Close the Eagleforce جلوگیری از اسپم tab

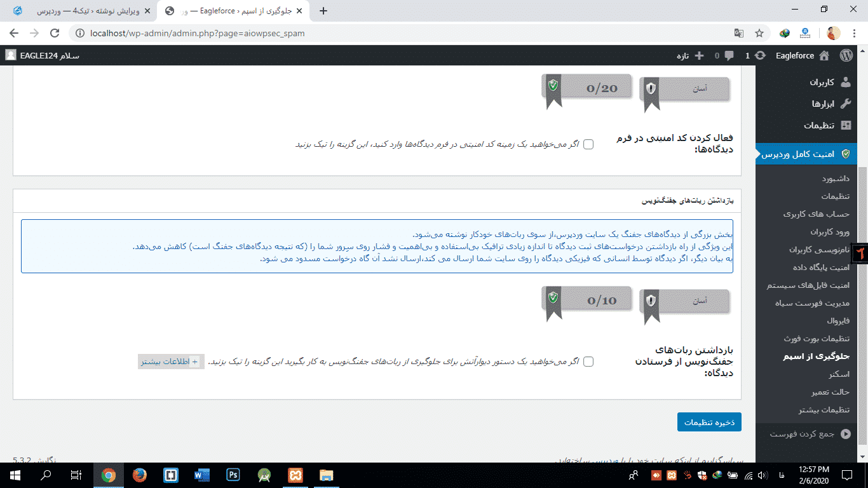299,11
